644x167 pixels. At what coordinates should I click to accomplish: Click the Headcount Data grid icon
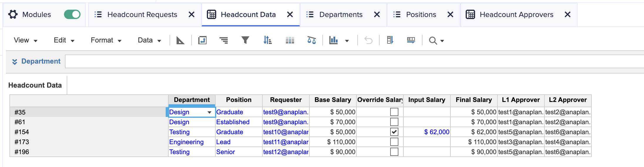212,14
